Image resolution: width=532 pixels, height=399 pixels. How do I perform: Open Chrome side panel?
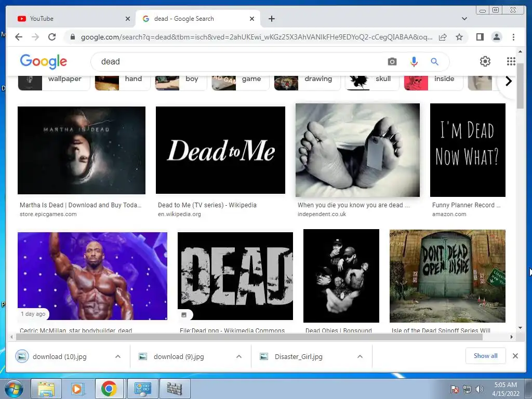pos(480,37)
